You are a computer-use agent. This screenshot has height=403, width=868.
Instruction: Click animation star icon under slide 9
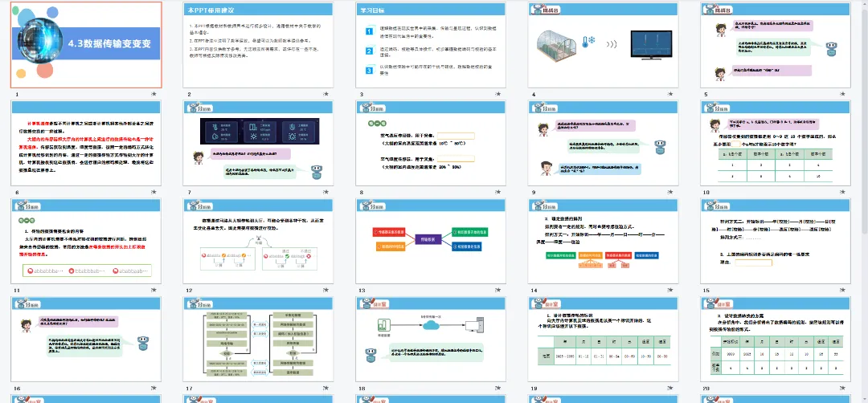coord(671,193)
